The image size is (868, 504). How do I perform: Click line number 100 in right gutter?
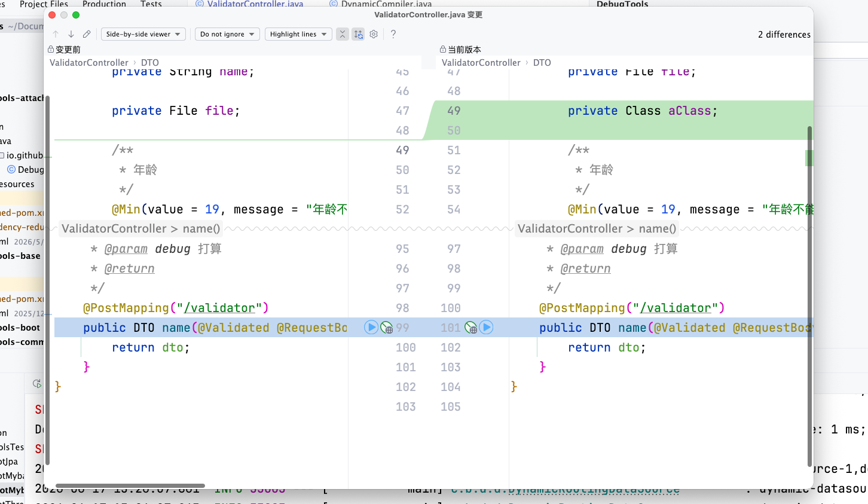(x=450, y=308)
